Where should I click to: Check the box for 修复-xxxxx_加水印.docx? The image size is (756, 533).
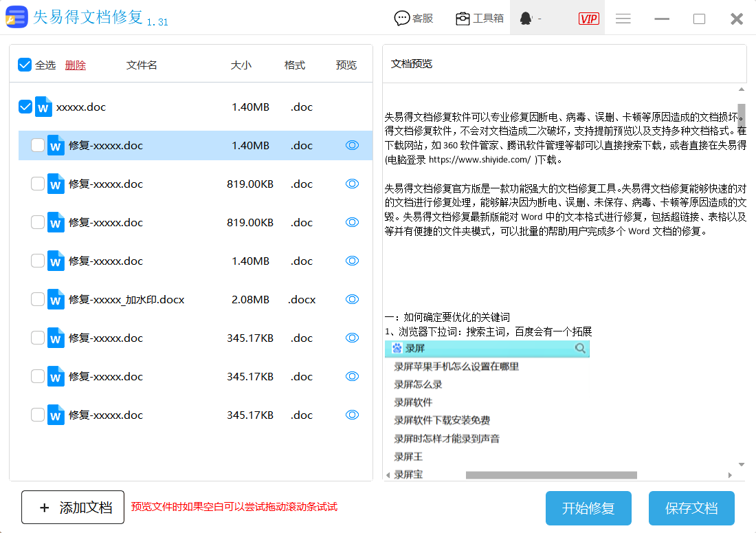[38, 299]
